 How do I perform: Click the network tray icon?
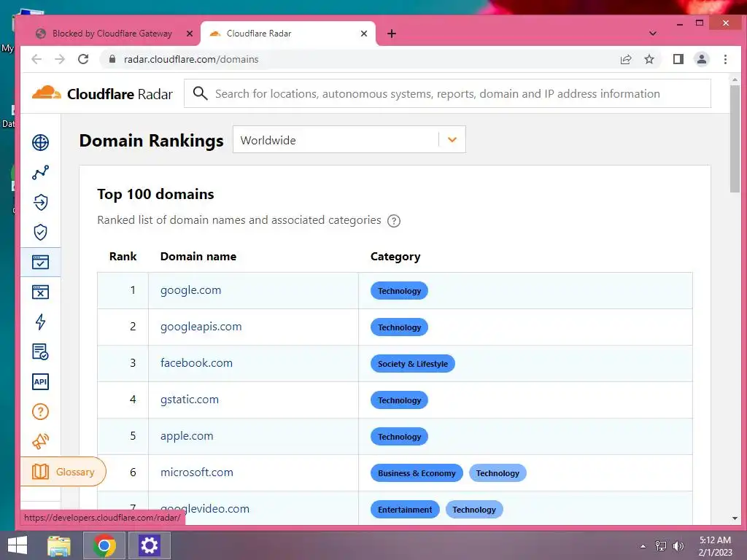click(x=661, y=545)
